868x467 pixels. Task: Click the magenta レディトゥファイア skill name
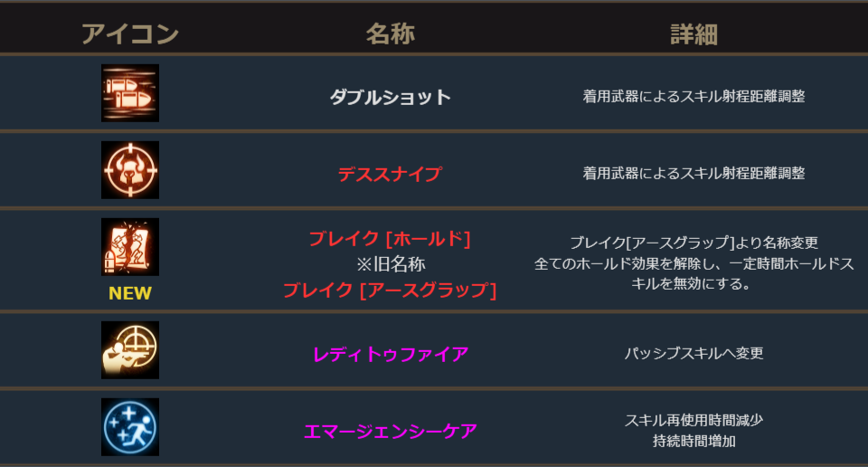pyautogui.click(x=390, y=355)
